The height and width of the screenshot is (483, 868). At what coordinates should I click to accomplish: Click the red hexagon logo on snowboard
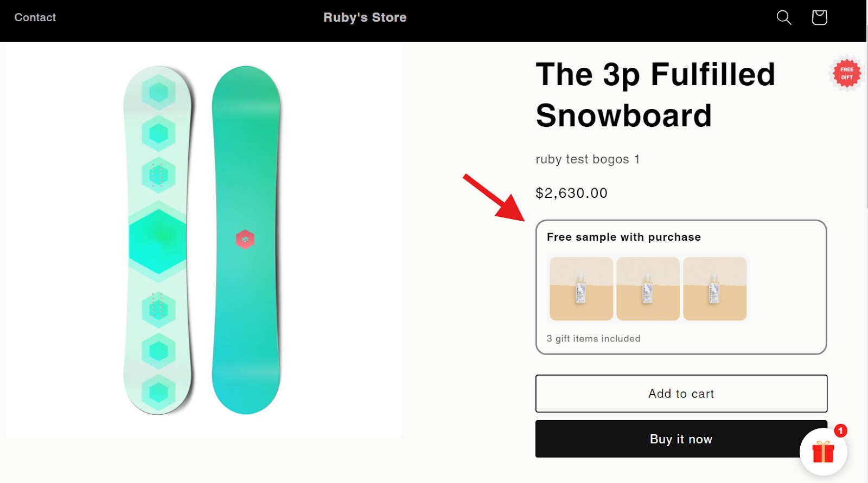click(245, 239)
